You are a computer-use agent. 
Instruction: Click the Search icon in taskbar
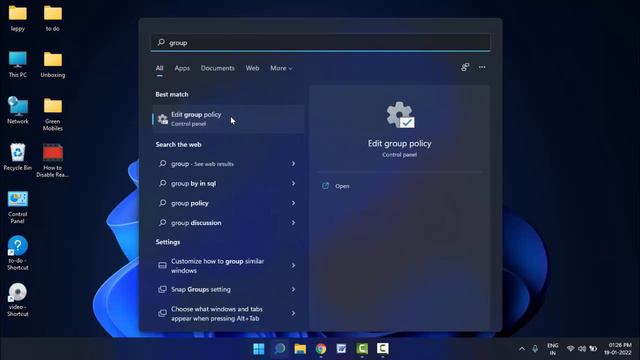pyautogui.click(x=280, y=349)
